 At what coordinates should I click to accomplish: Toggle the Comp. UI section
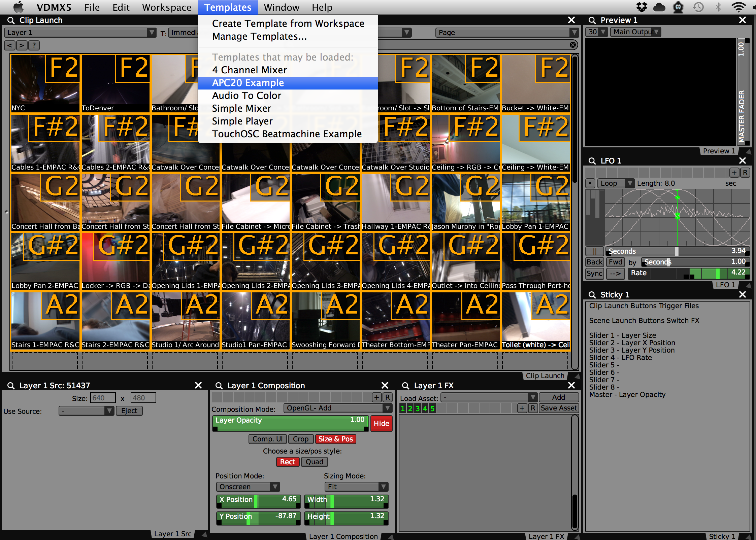tap(267, 439)
